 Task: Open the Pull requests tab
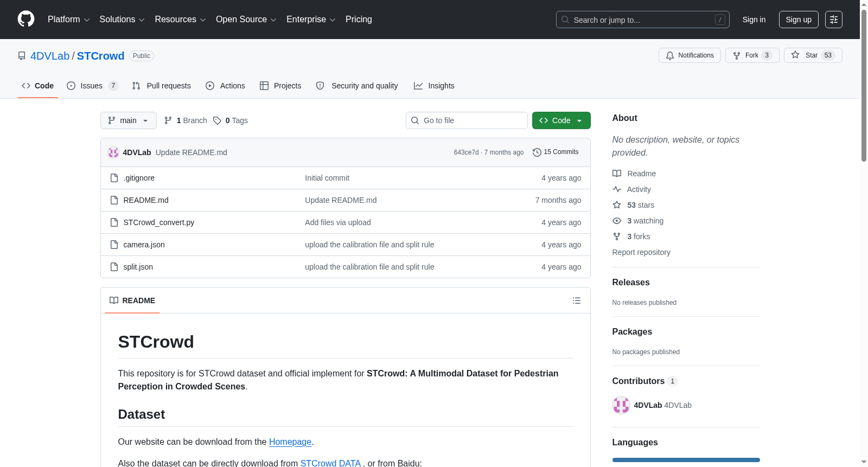coord(162,86)
